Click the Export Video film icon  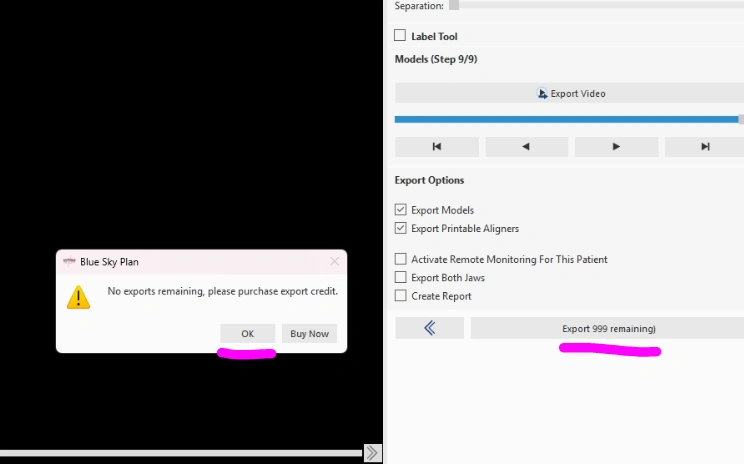542,93
